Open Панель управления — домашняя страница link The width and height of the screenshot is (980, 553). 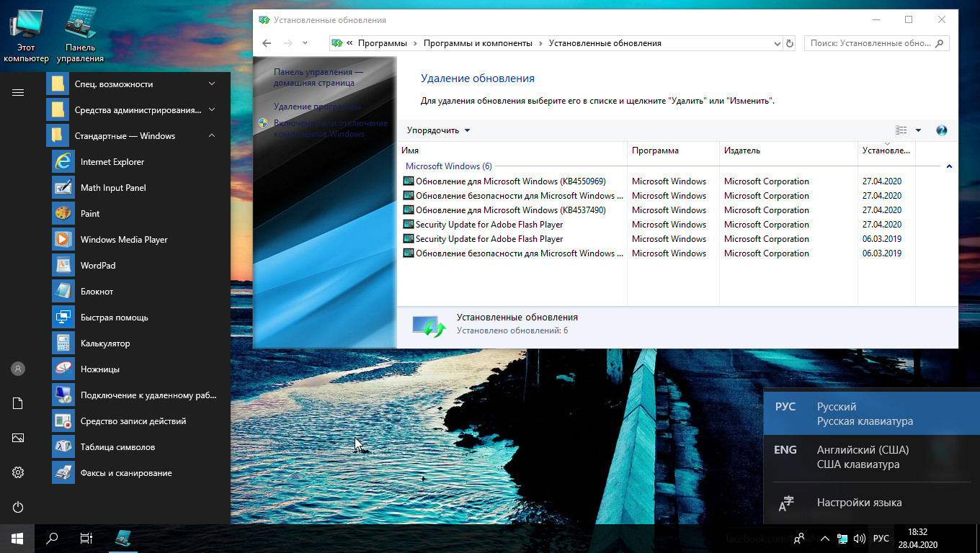pyautogui.click(x=318, y=78)
